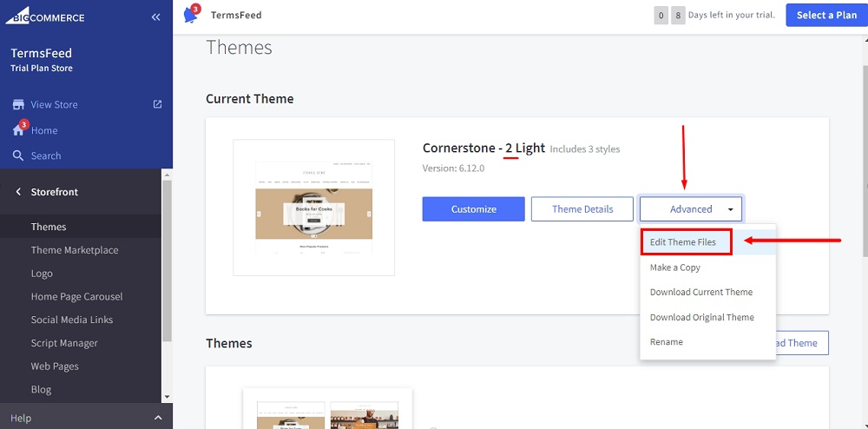This screenshot has height=429, width=868.
Task: Click Storefront section header
Action: 54,192
